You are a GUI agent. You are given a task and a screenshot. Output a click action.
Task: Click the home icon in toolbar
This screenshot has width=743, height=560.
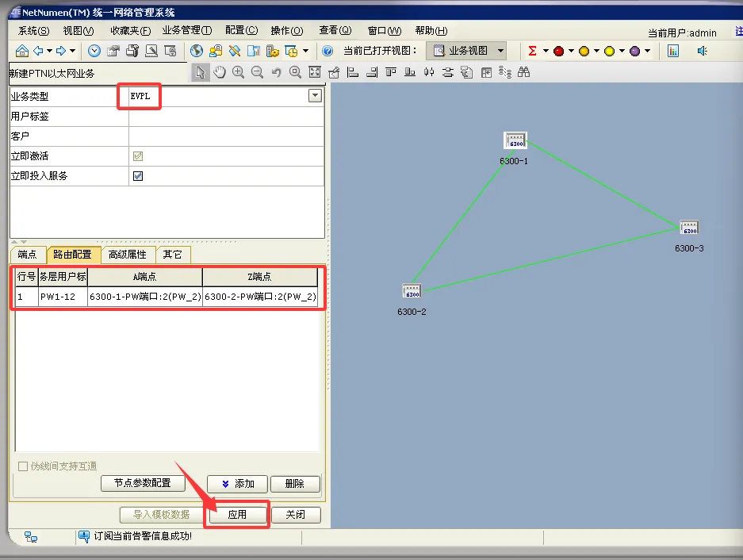click(21, 51)
